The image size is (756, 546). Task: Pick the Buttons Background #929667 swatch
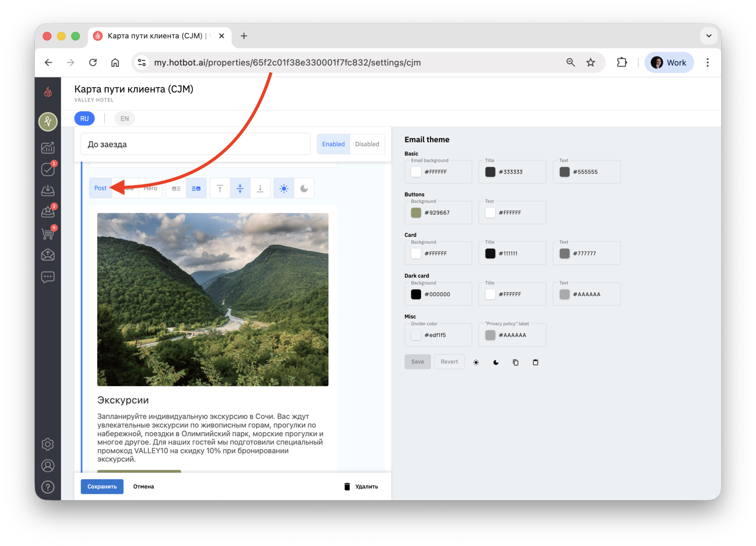pos(416,213)
